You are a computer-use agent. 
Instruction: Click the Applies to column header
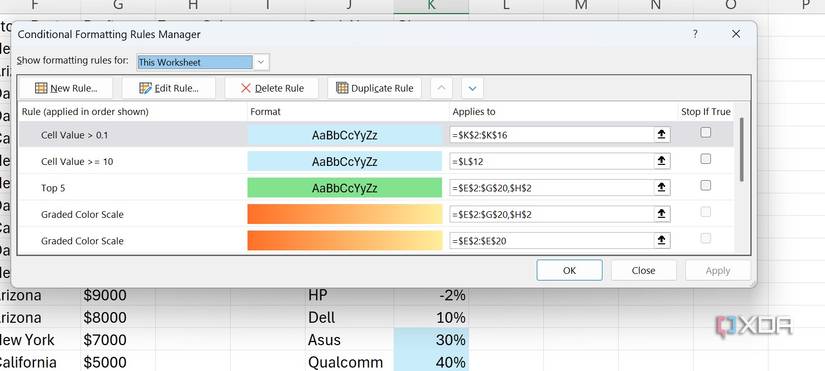point(563,112)
